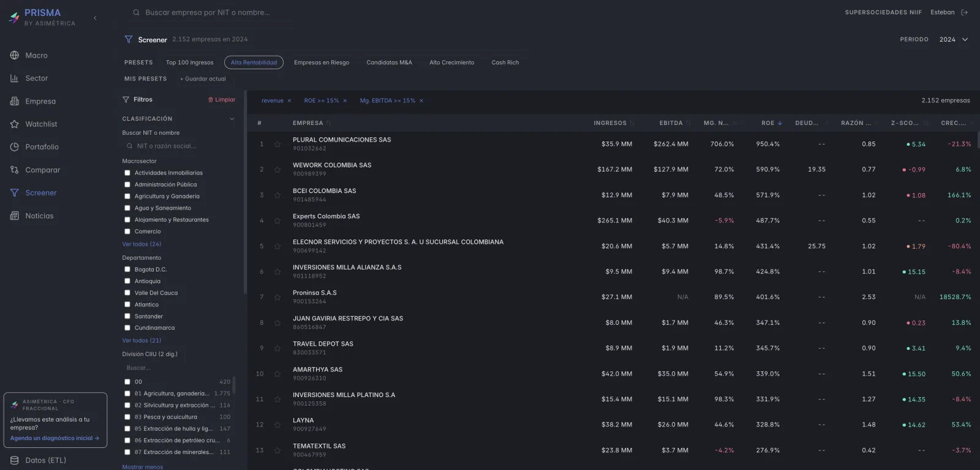Select the Alto Crecimiento preset

point(451,63)
